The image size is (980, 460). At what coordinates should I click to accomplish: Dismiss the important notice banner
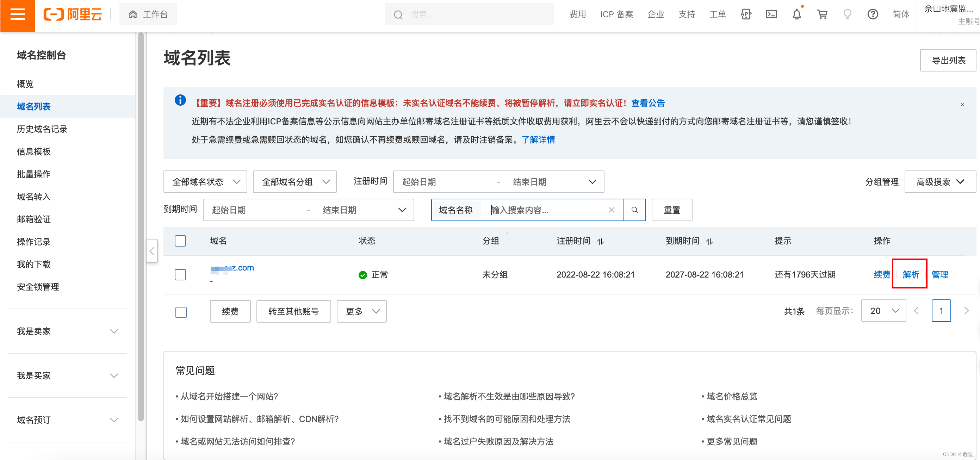[962, 105]
